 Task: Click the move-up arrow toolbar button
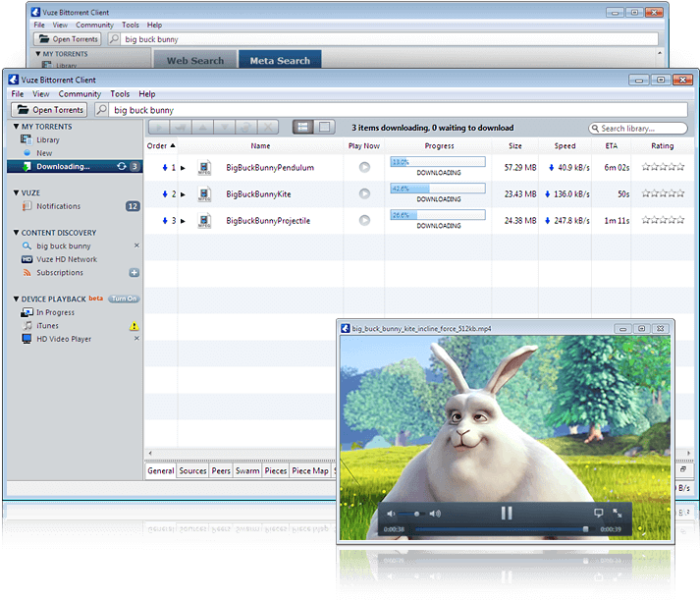[x=202, y=128]
